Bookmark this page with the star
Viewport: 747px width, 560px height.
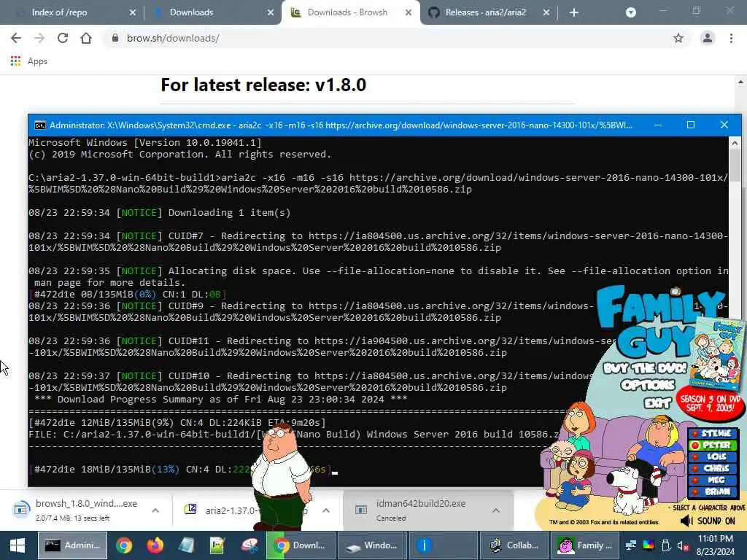click(x=678, y=38)
